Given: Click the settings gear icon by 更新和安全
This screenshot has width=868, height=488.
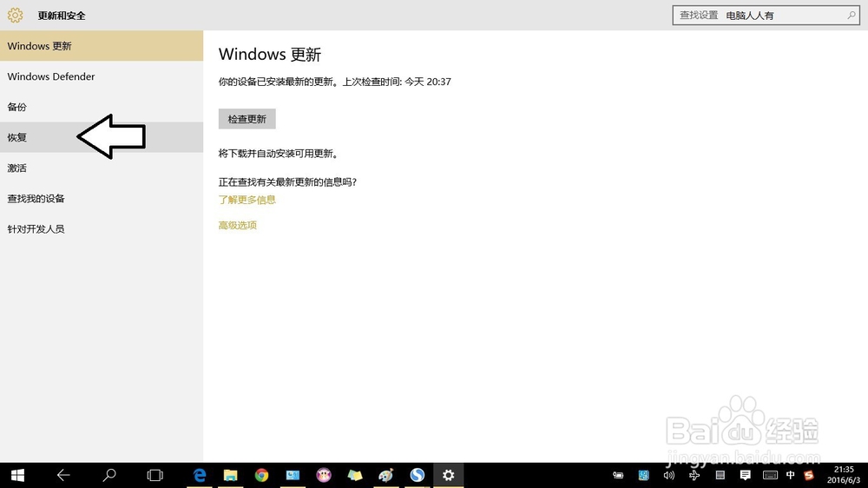Looking at the screenshot, I should point(15,15).
